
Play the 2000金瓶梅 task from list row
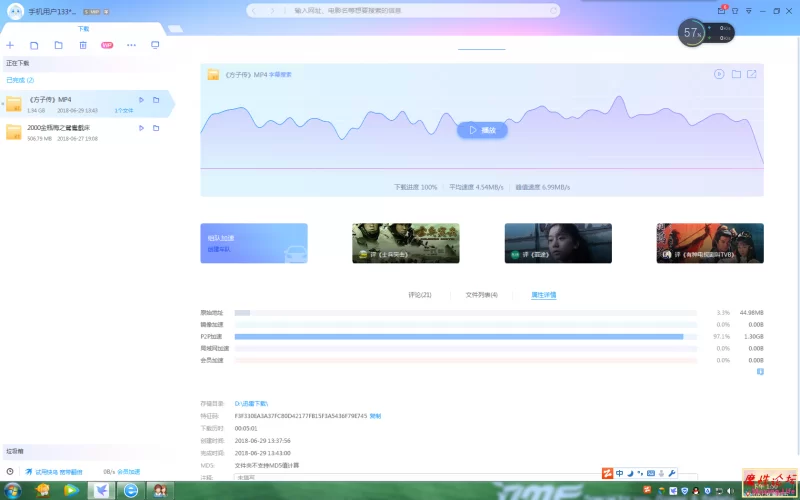(141, 128)
